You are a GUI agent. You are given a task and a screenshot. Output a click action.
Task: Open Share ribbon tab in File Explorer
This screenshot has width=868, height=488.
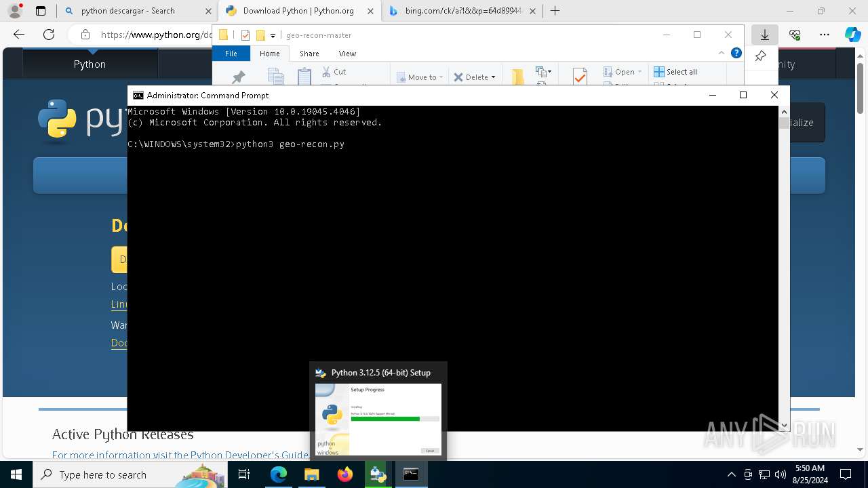click(x=309, y=54)
